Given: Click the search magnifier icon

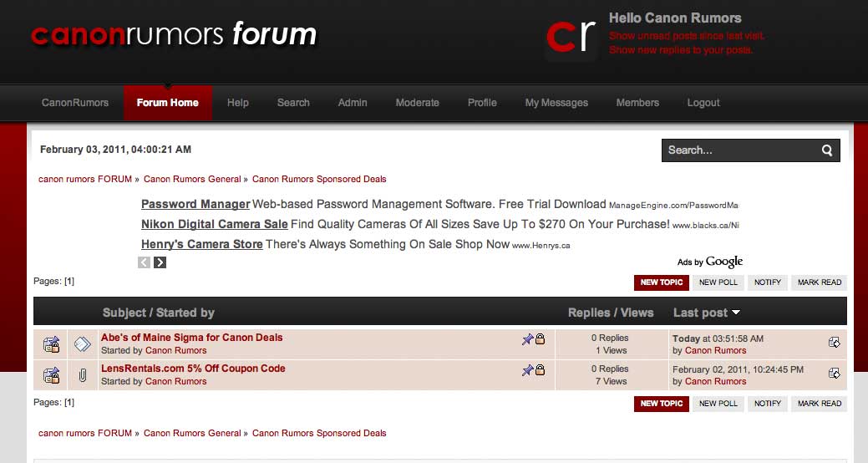Looking at the screenshot, I should (x=827, y=150).
